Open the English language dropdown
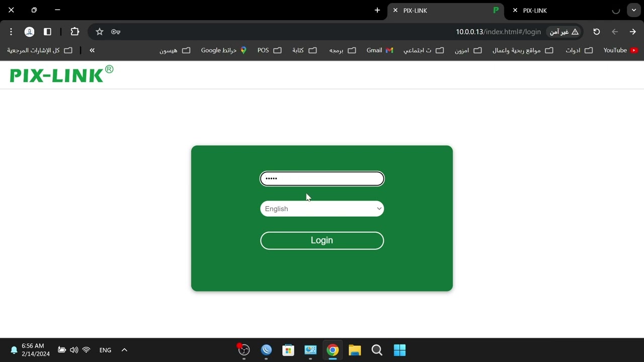644x362 pixels. point(322,209)
